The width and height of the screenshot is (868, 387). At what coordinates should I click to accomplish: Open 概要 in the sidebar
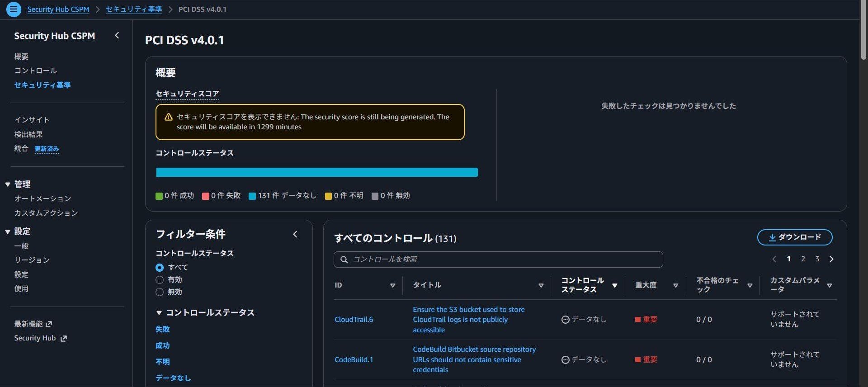click(21, 57)
